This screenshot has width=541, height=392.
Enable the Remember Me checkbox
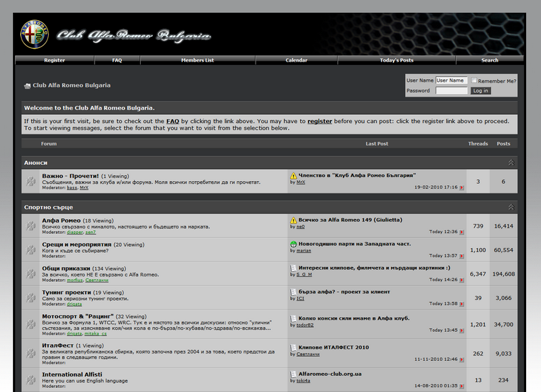click(x=474, y=80)
